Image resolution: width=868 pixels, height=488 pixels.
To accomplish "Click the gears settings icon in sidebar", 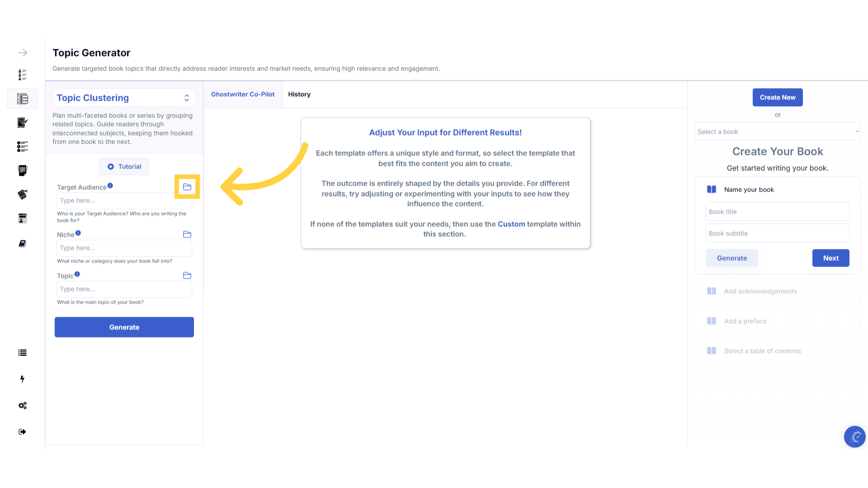I will [22, 405].
